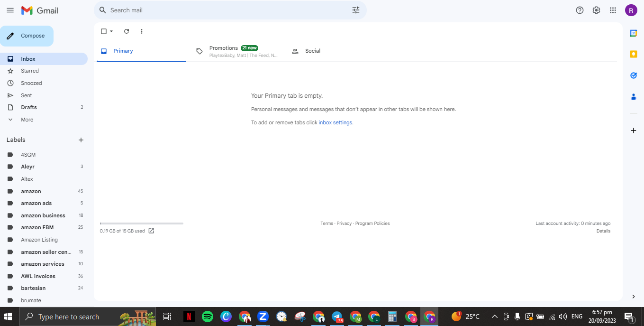Create a new label with plus icon
Viewport: 644px width, 326px height.
81,140
